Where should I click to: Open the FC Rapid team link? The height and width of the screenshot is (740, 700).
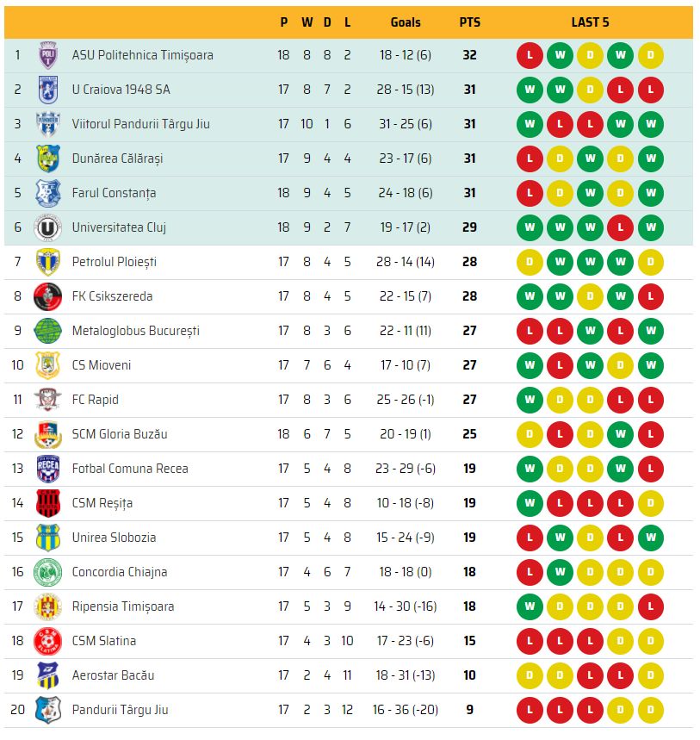[x=95, y=400]
